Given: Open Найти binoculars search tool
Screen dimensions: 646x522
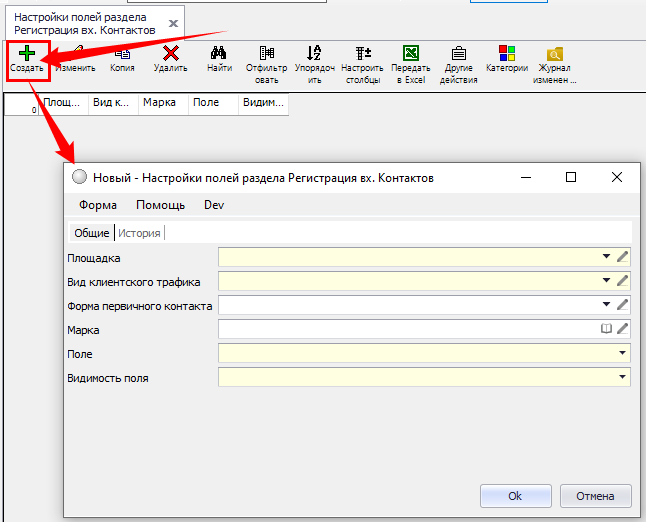Looking at the screenshot, I should pos(219,54).
